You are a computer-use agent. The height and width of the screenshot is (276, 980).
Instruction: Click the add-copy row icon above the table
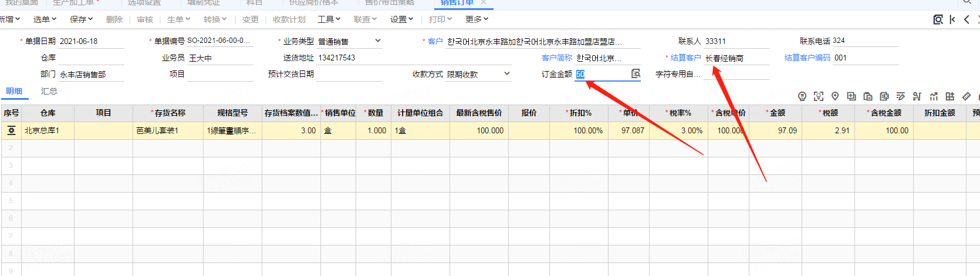click(x=851, y=96)
